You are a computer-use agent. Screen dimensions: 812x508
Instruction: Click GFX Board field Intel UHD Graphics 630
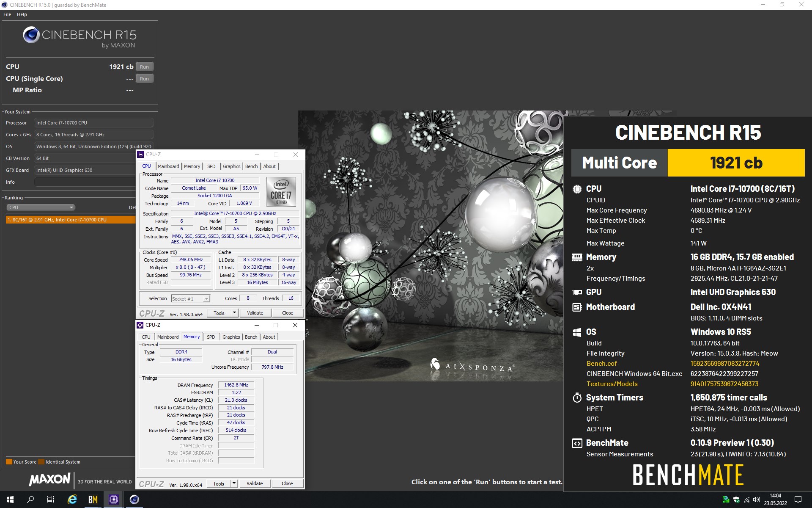tap(85, 170)
